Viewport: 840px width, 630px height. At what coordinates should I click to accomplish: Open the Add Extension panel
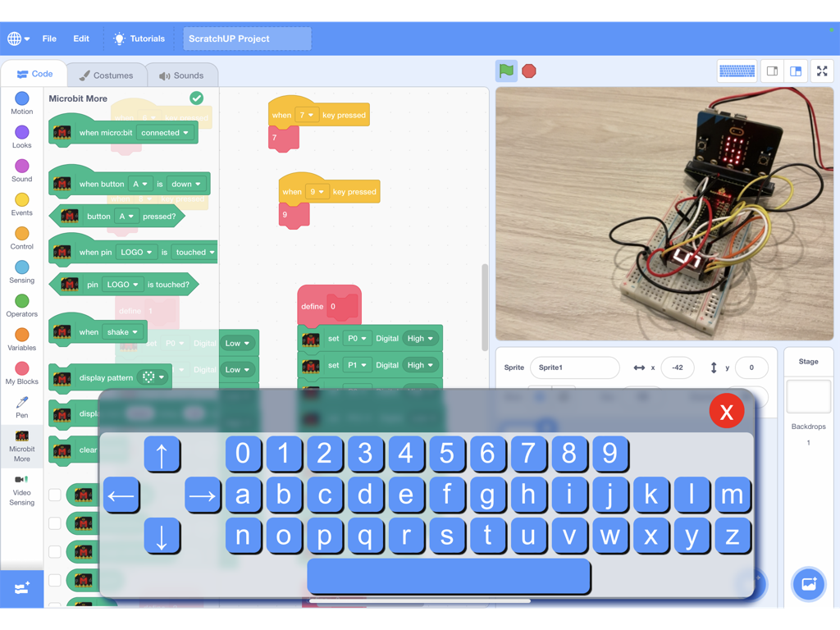point(21,589)
